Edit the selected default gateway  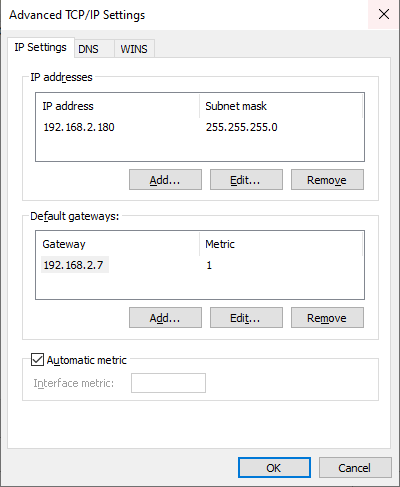246,318
